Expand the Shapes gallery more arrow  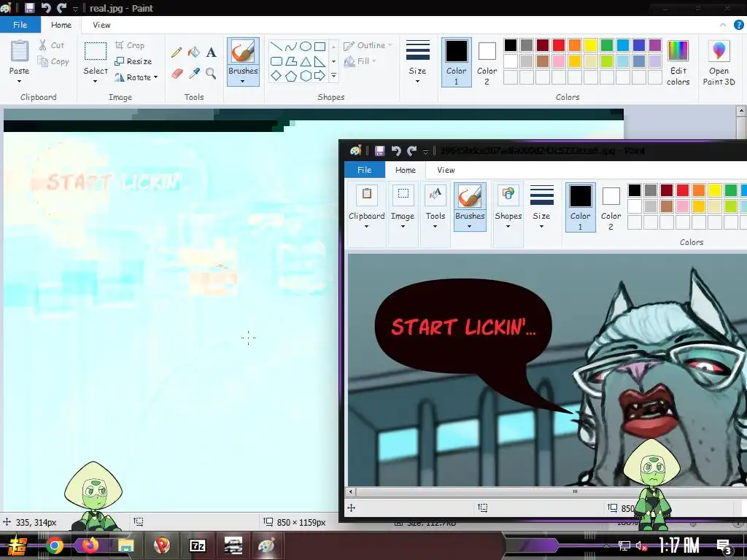tap(333, 76)
